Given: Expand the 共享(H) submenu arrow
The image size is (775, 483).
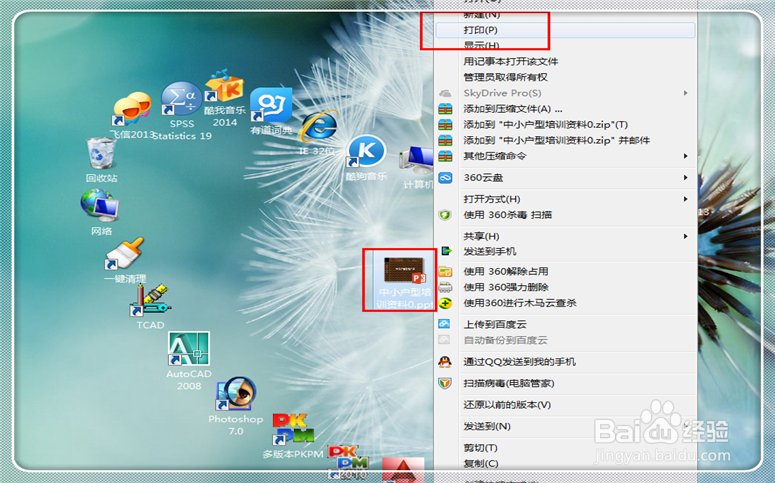Looking at the screenshot, I should point(686,236).
